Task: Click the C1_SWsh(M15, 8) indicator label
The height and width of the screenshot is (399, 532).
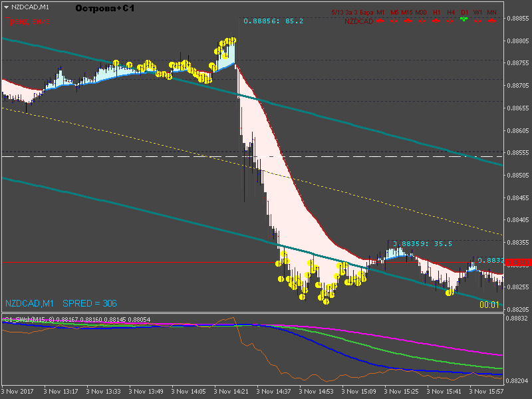Action: (x=29, y=319)
